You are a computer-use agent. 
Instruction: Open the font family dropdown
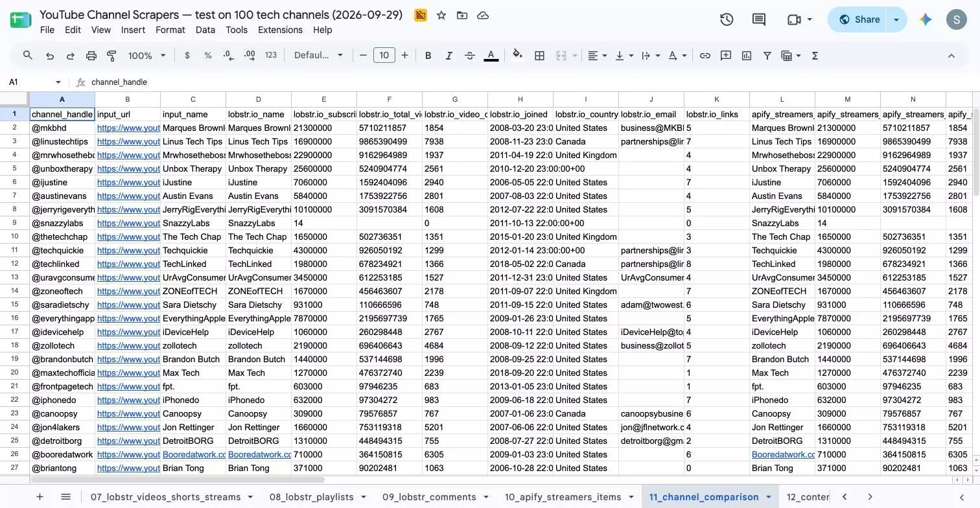click(x=318, y=56)
